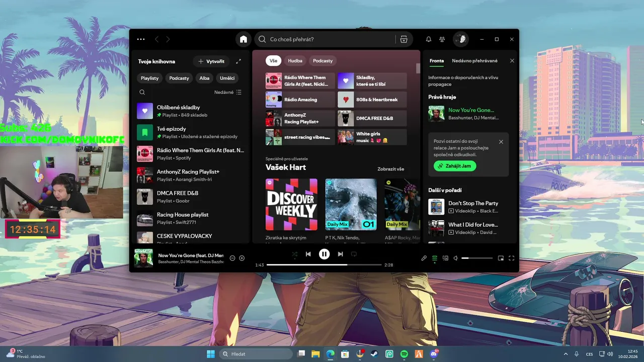Seek in the song progress bar
The height and width of the screenshot is (362, 644).
tap(324, 264)
